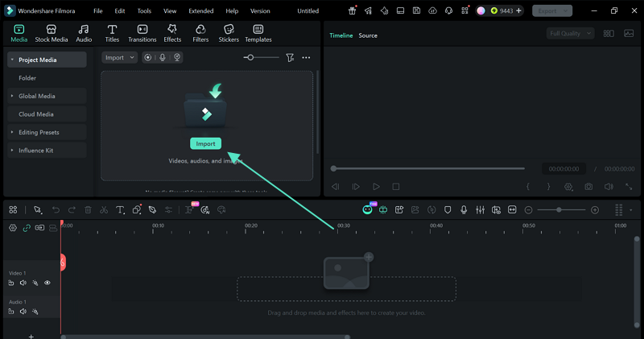The height and width of the screenshot is (339, 644).
Task: Click the preview Play button
Action: click(376, 187)
